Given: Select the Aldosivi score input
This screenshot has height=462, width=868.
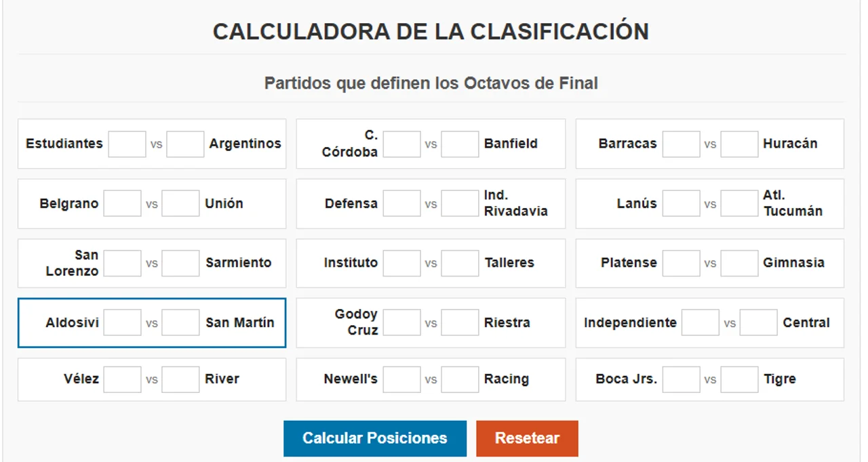Looking at the screenshot, I should (122, 323).
